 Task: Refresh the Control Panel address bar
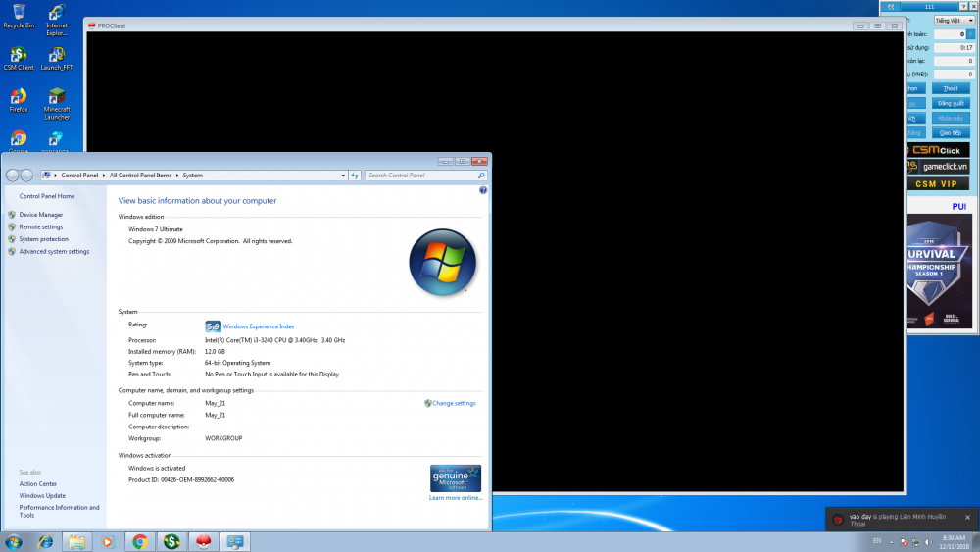pyautogui.click(x=355, y=176)
